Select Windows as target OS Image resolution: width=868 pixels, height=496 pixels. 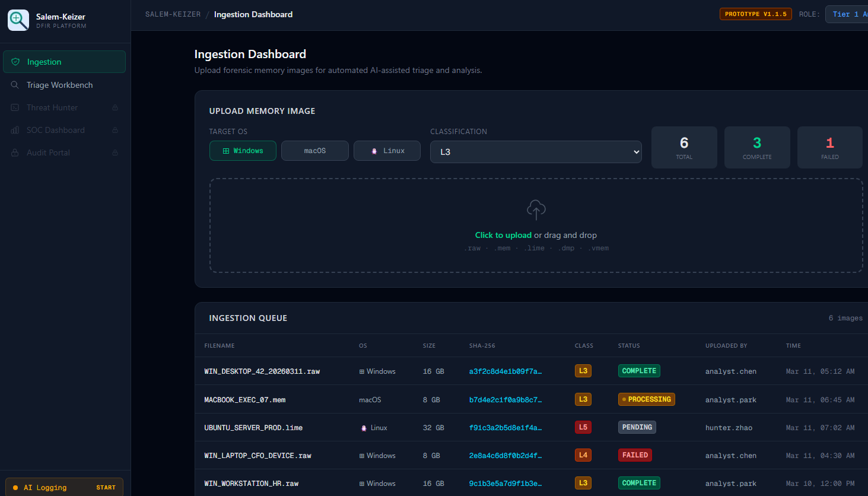pyautogui.click(x=243, y=151)
